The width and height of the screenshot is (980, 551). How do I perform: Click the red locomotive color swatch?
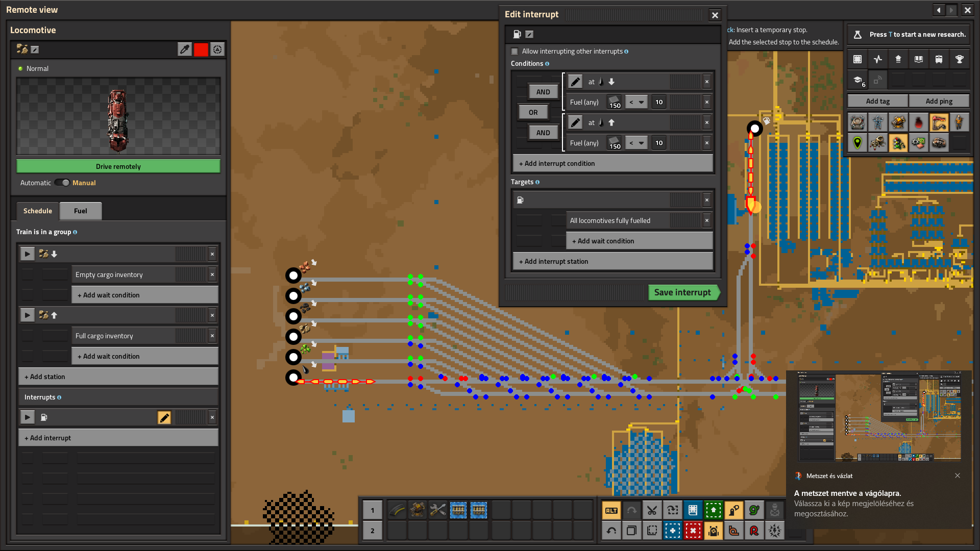click(x=201, y=49)
